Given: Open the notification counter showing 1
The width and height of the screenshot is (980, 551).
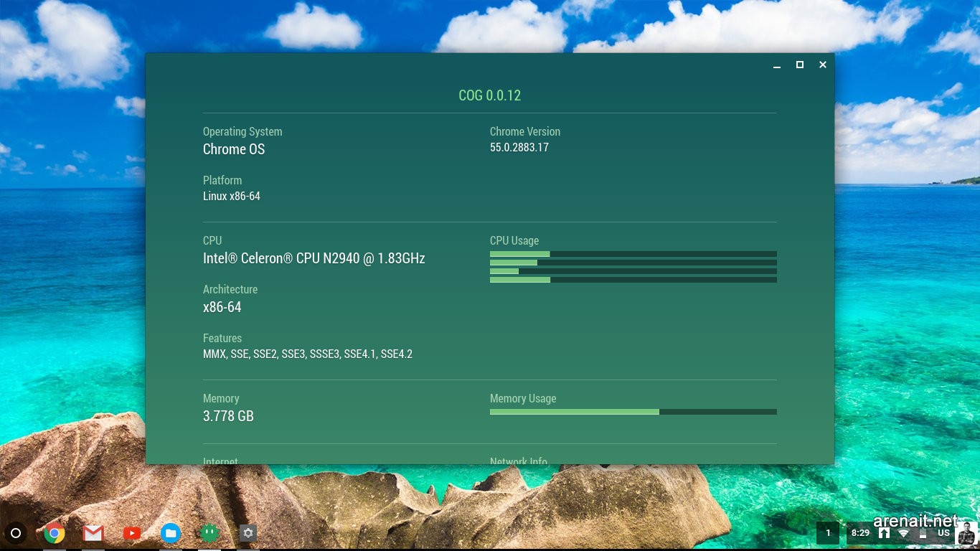Looking at the screenshot, I should click(x=828, y=533).
